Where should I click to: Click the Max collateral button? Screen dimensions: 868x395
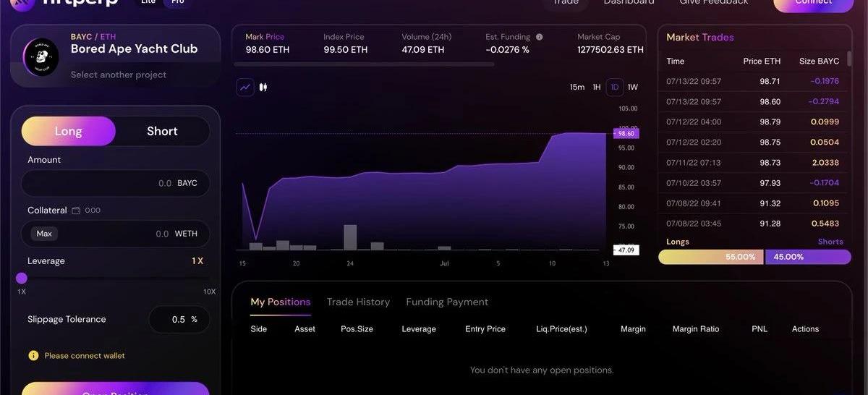click(x=44, y=234)
